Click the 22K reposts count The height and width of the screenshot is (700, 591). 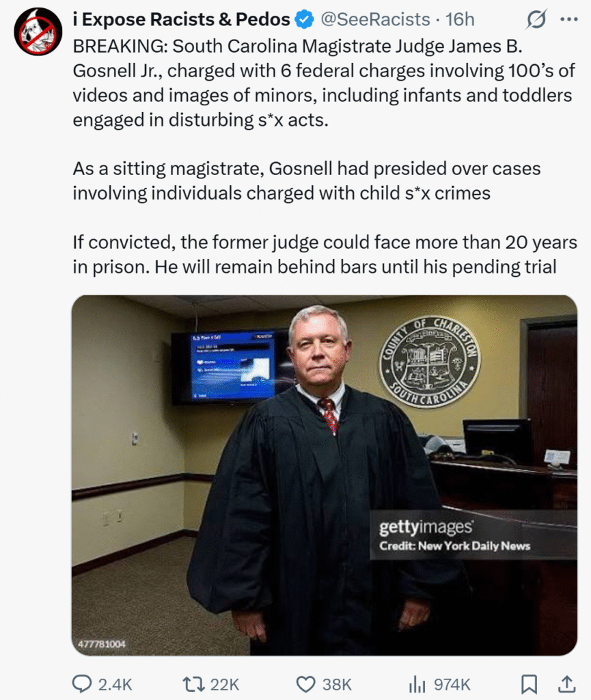[x=226, y=684]
